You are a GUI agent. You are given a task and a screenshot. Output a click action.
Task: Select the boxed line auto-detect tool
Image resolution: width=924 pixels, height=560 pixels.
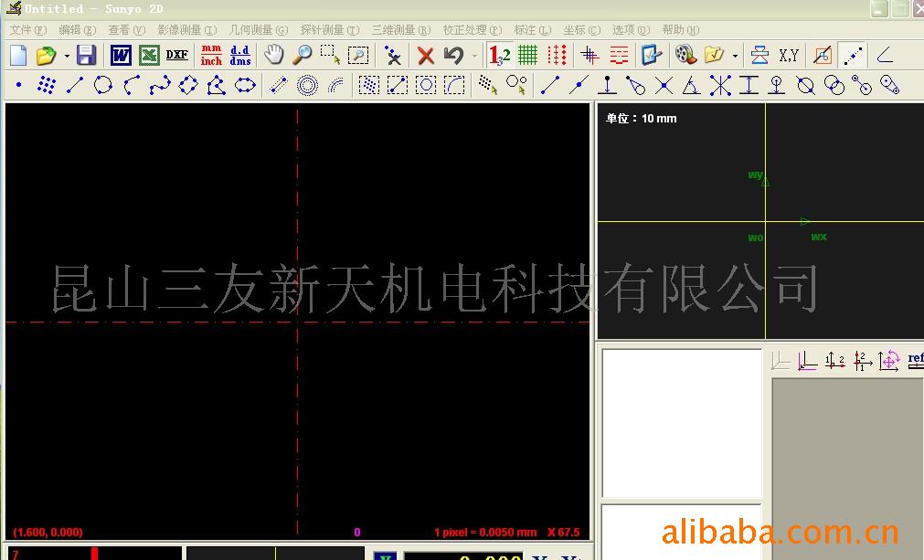pyautogui.click(x=398, y=86)
